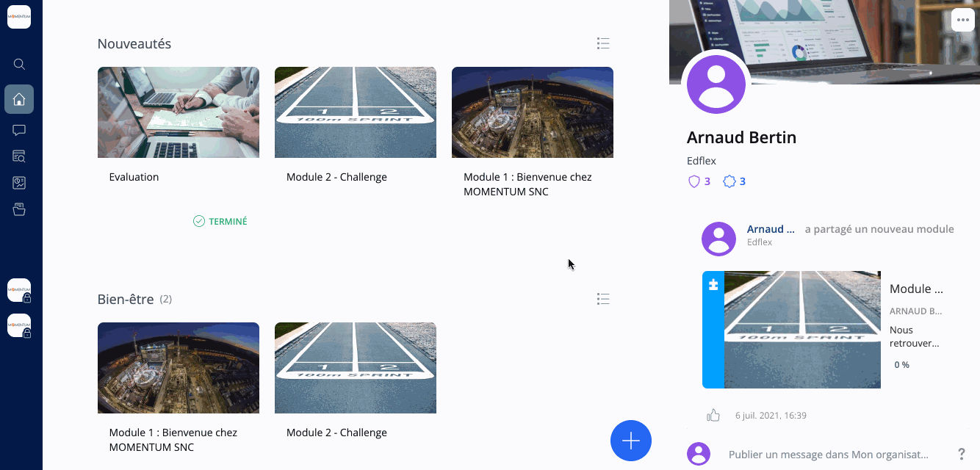Click Module 1 : Bienvenue chez MOMENTUM SNC in Nouveautés
The width and height of the screenshot is (980, 470).
(527, 184)
